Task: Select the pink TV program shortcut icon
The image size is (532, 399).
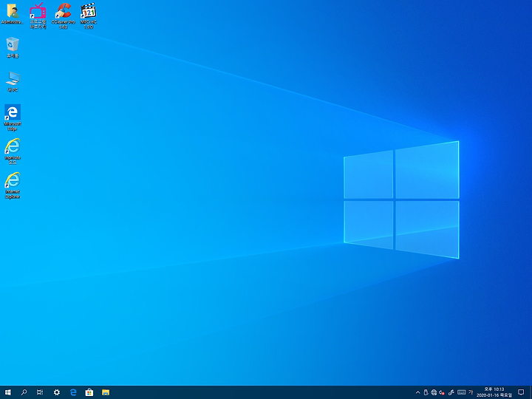Action: pyautogui.click(x=38, y=16)
